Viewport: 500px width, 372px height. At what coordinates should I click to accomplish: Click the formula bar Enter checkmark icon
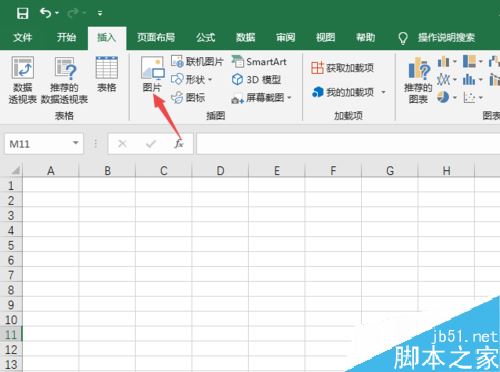pos(151,144)
